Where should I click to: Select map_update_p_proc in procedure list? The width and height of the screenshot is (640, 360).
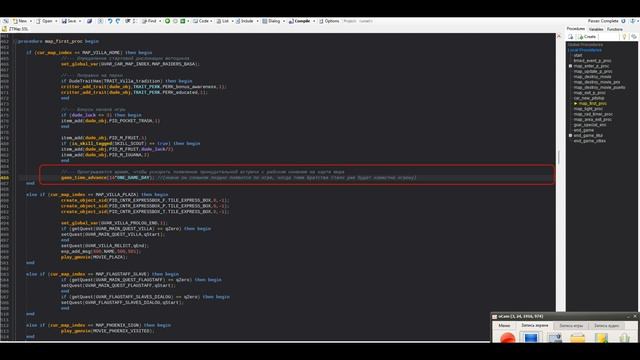tap(593, 71)
